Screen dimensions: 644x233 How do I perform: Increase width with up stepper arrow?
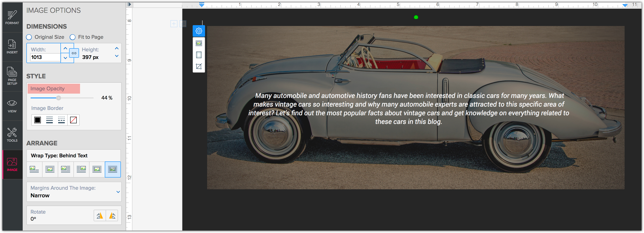(65, 48)
